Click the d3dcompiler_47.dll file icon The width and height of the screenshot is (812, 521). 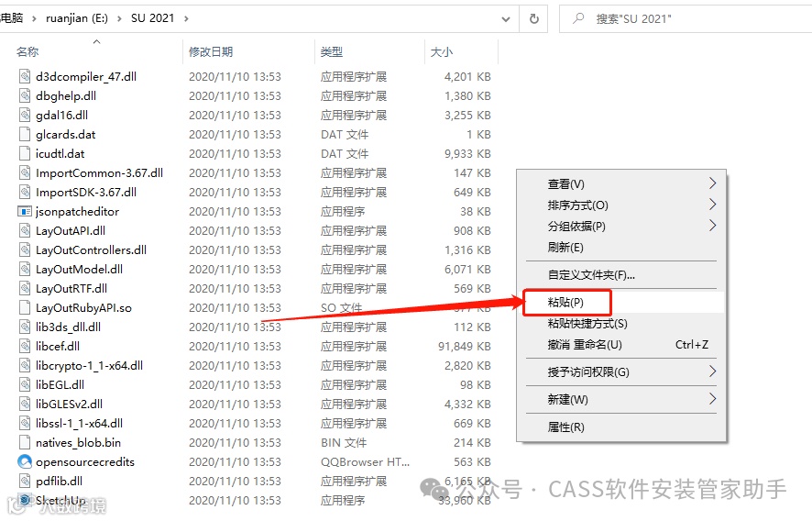coord(25,77)
